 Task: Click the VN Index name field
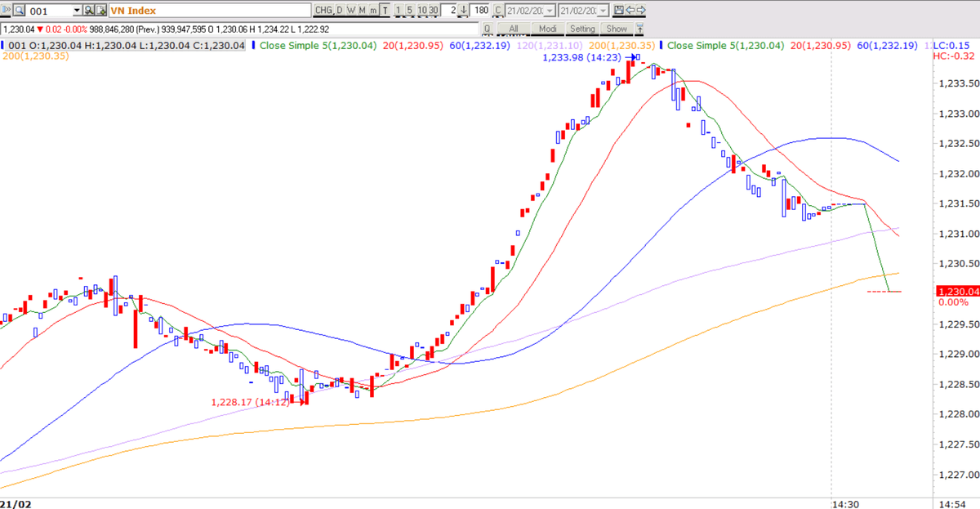[x=209, y=11]
